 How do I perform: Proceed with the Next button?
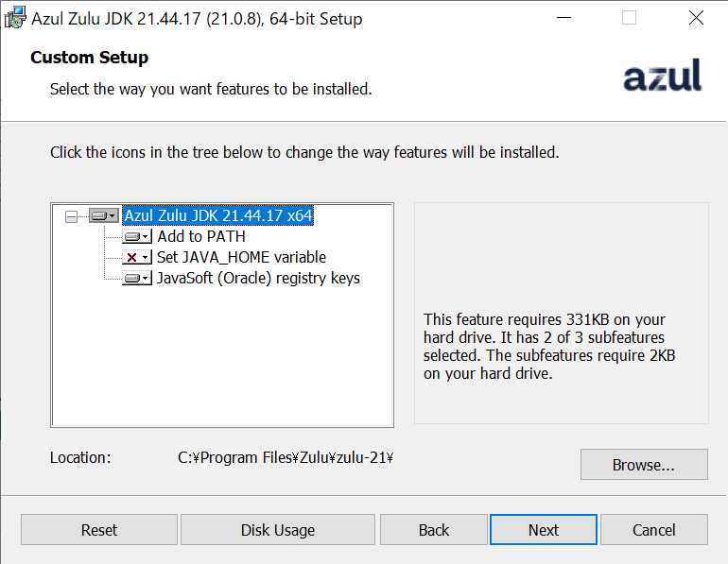[544, 529]
